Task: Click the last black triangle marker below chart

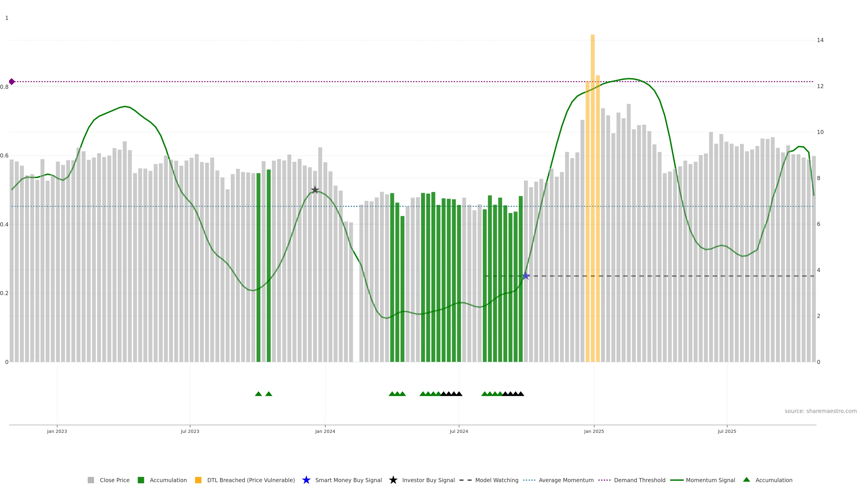Action: pyautogui.click(x=521, y=394)
